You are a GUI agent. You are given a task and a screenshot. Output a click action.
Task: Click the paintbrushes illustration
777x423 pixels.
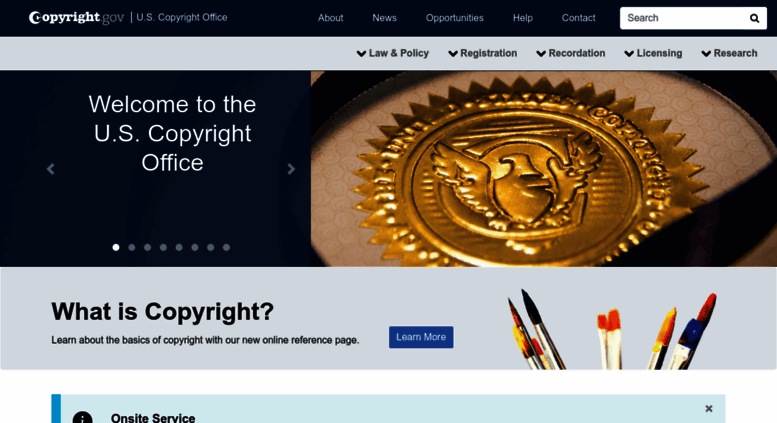pos(611,328)
